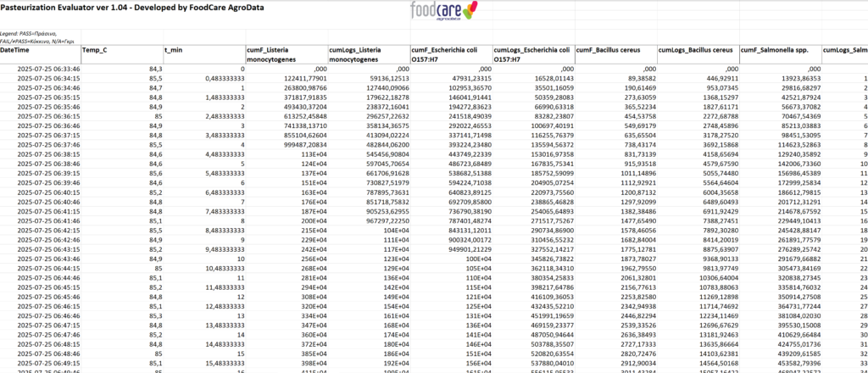Select the cumF_Listeria monocytogenes header cell

(x=287, y=54)
